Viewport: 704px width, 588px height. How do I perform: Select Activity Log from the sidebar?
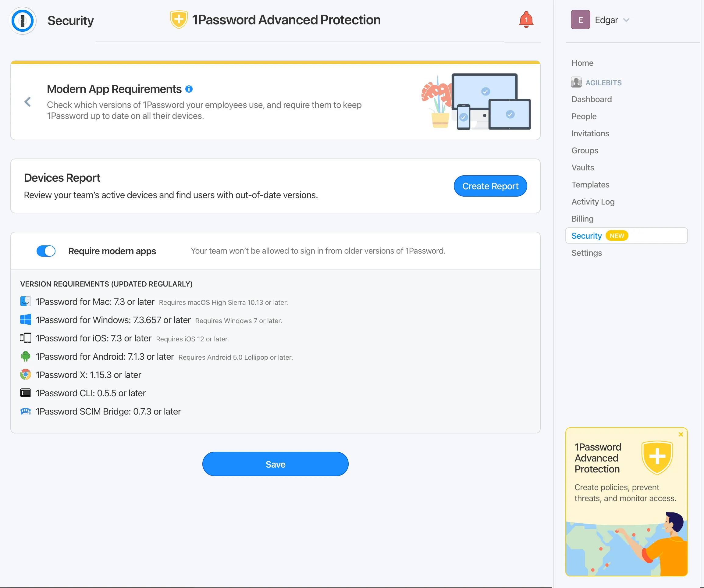(x=593, y=201)
